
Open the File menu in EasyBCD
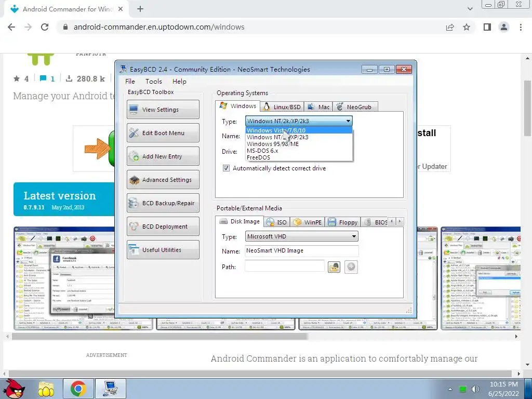pos(130,82)
